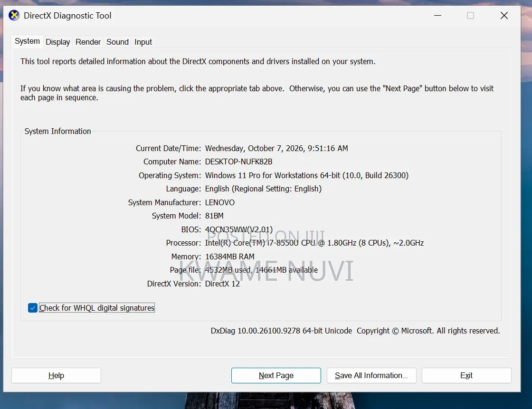
Task: Click the Help button
Action: click(57, 375)
